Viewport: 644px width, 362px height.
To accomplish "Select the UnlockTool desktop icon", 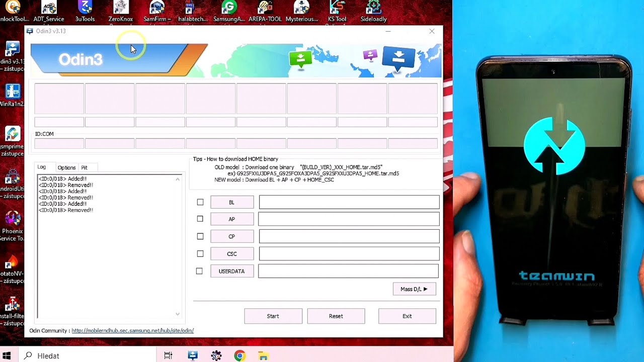I will (x=13, y=12).
